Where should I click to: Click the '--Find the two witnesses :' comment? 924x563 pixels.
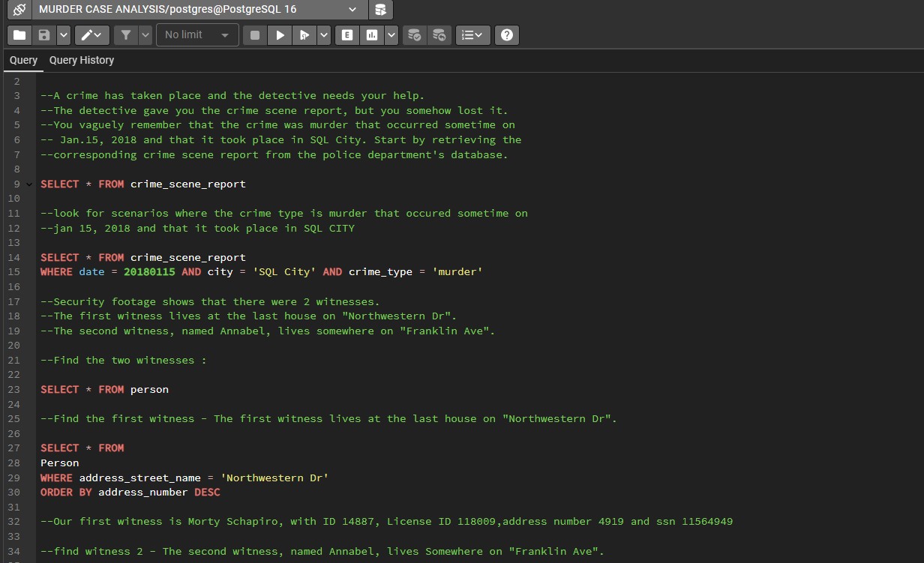124,361
